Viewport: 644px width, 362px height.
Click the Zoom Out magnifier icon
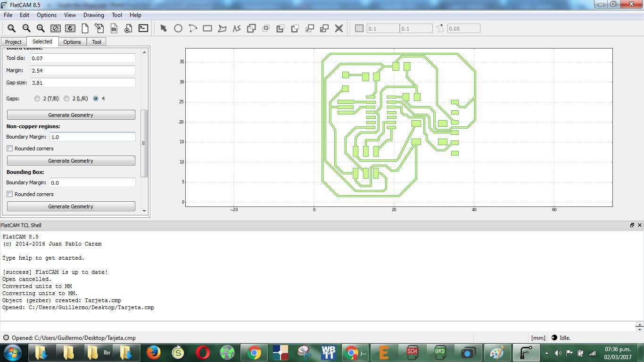pyautogui.click(x=26, y=28)
